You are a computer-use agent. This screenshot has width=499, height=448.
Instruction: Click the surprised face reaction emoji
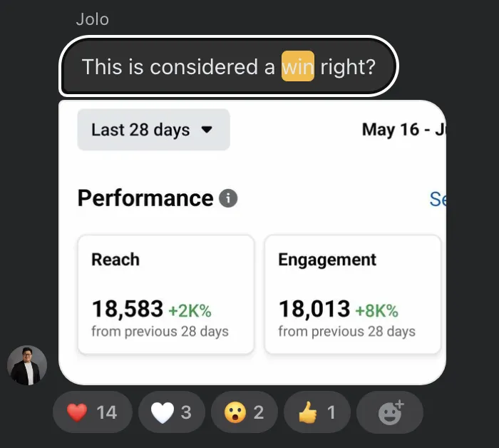[235, 412]
